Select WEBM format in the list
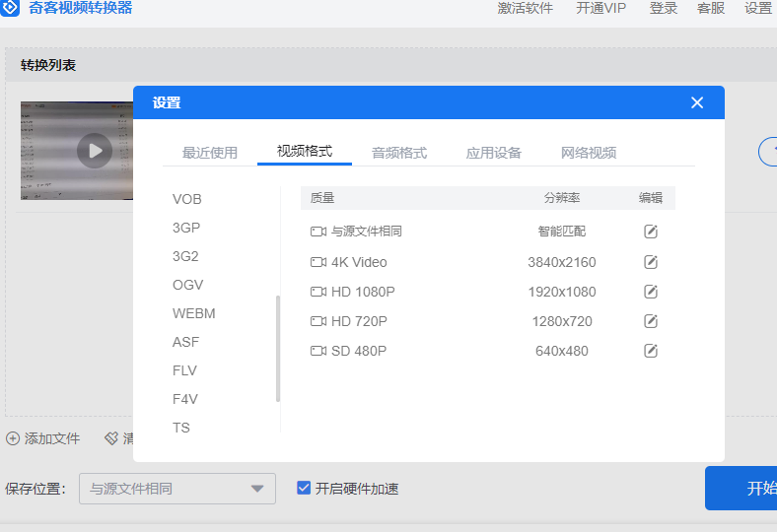The image size is (777, 532). point(193,313)
